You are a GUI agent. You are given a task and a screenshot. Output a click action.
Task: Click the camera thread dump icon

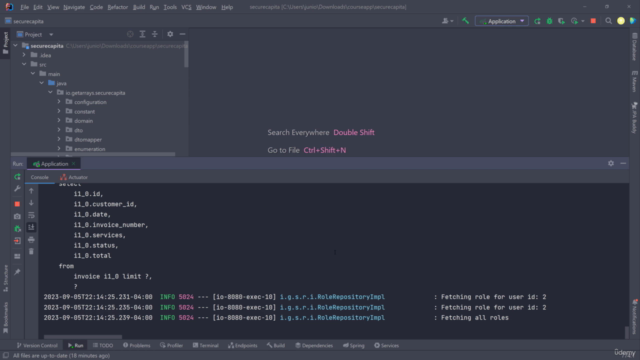click(x=17, y=216)
